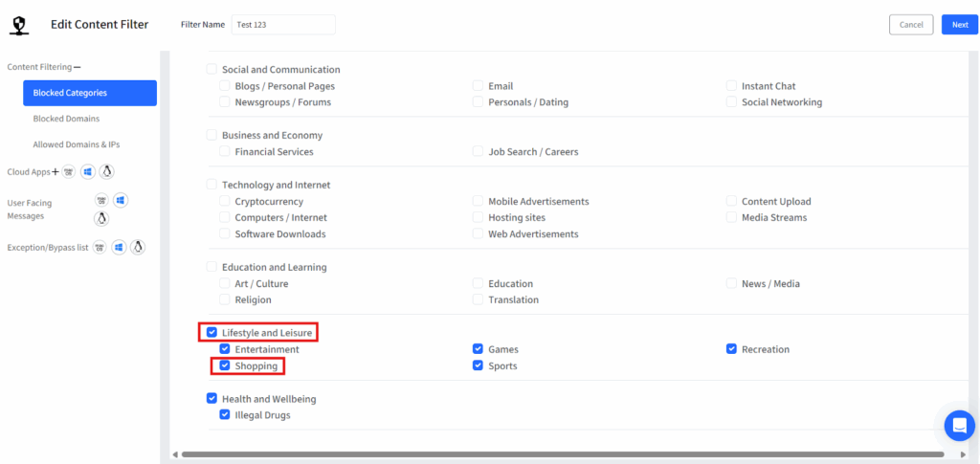
Task: Enable the Content Upload checkbox
Action: click(731, 201)
